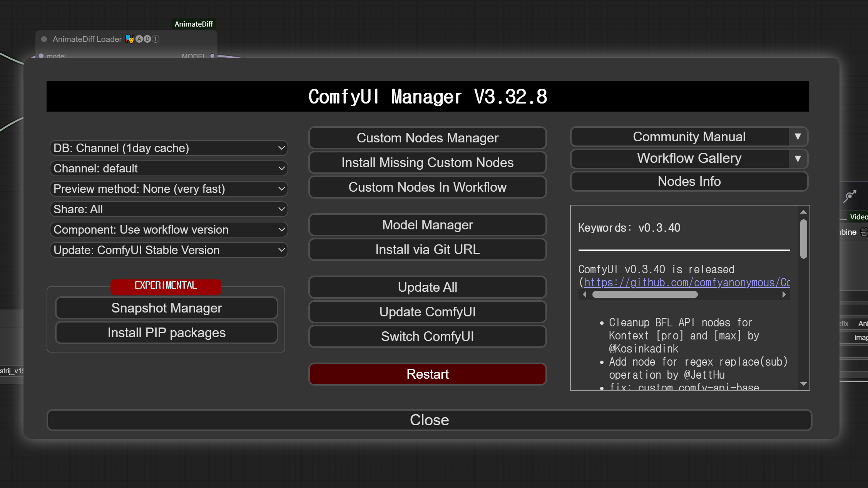
Task: Open the Update ComfyUI Stable Version dropdown
Action: [x=169, y=250]
